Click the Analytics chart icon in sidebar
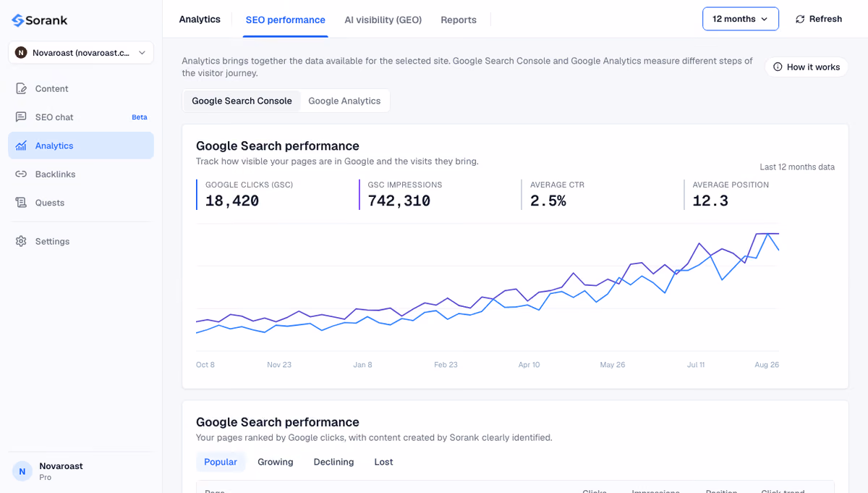This screenshot has width=868, height=493. 21,146
